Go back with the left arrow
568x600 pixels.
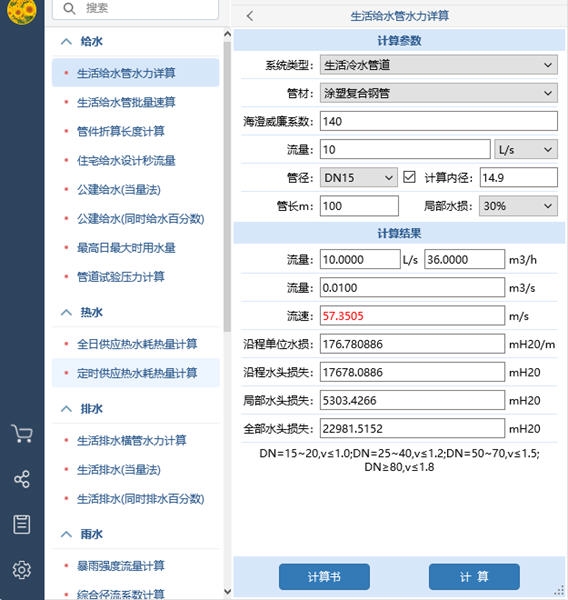(250, 16)
